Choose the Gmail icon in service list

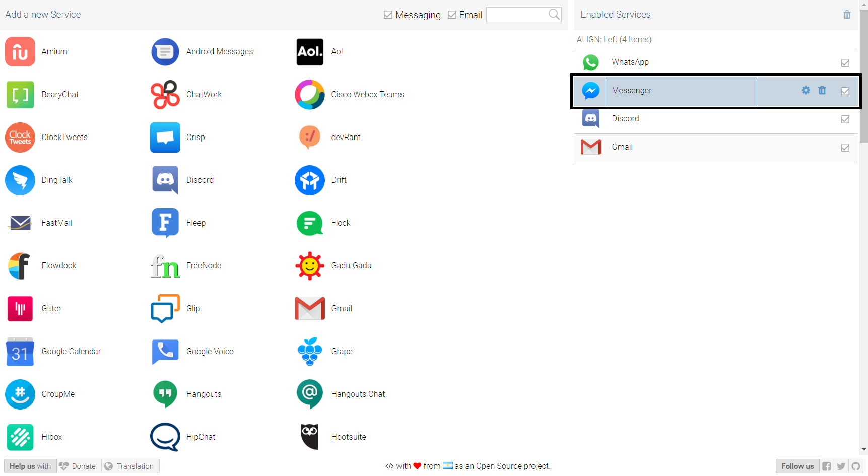(x=310, y=308)
